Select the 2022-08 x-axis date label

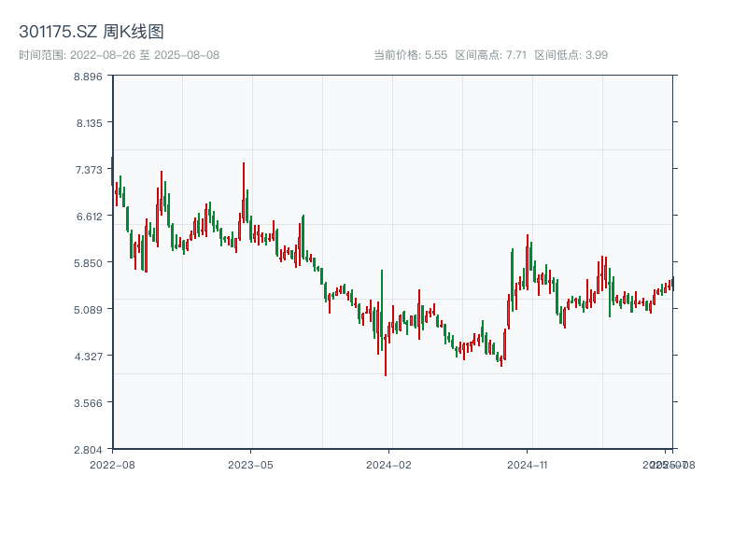112,464
